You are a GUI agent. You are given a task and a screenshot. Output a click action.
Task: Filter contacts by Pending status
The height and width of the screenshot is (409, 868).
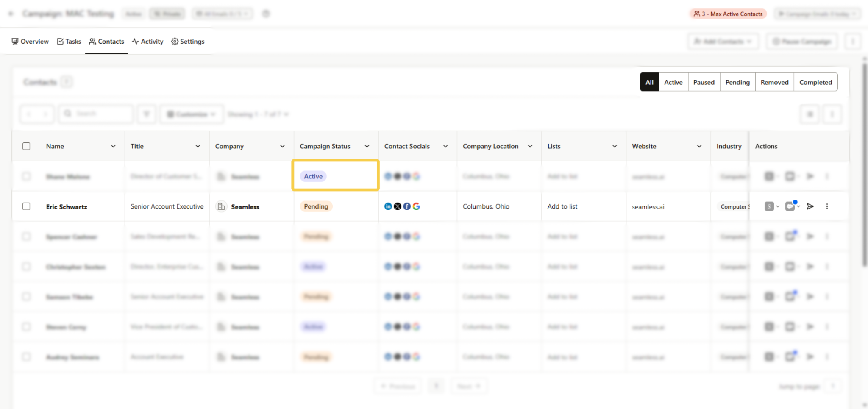[x=737, y=82]
